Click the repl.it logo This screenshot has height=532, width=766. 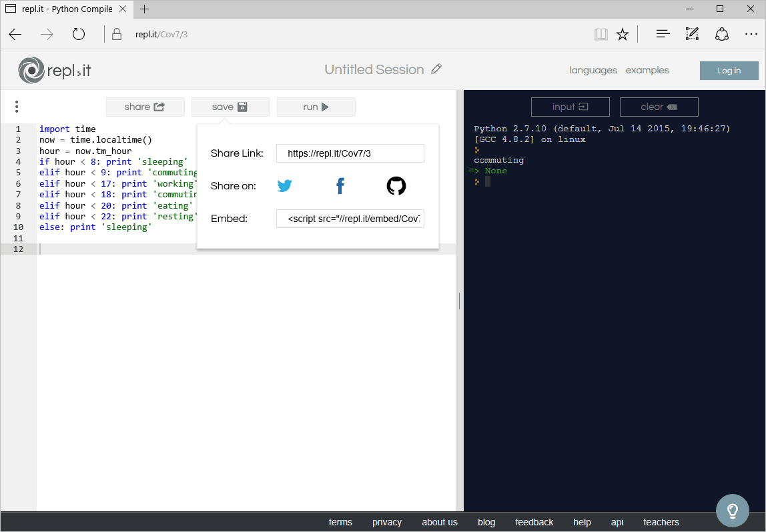(54, 70)
